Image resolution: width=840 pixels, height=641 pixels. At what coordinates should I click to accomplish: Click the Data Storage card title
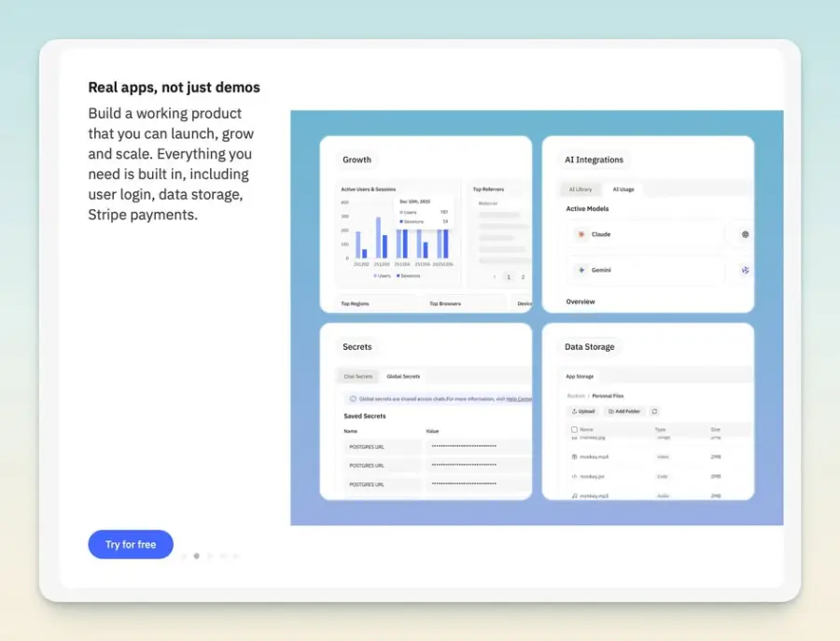(589, 346)
